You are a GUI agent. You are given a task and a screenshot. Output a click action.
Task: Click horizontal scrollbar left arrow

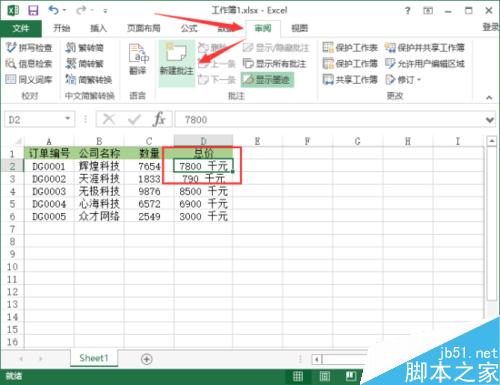(x=316, y=359)
